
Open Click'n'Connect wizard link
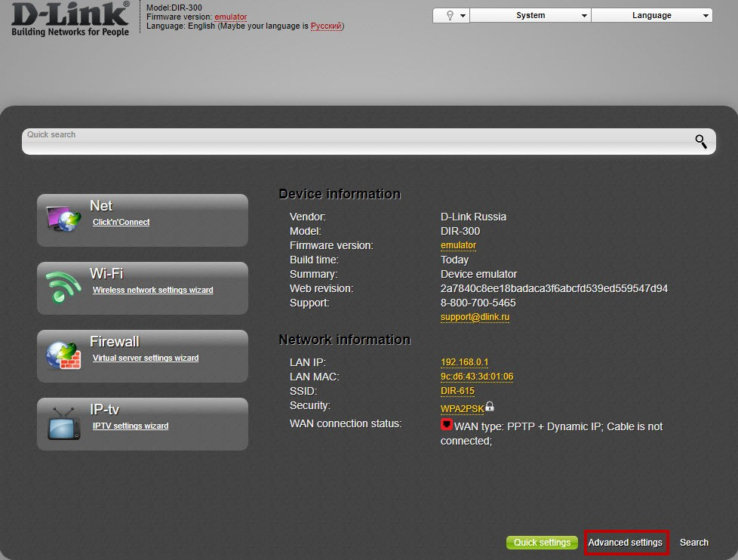(121, 222)
